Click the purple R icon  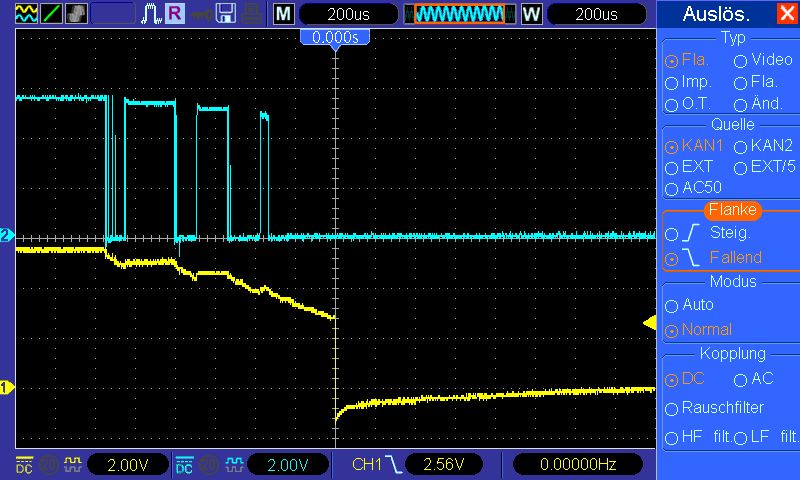[175, 14]
